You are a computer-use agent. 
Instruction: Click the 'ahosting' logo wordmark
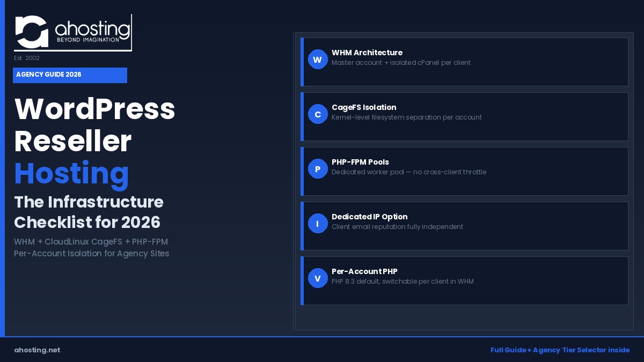pyautogui.click(x=92, y=28)
